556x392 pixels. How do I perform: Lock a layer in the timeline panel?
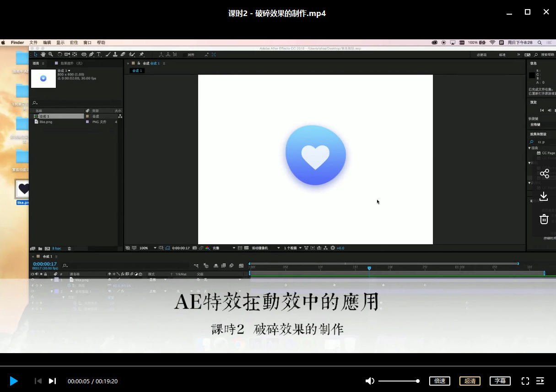coord(45,274)
